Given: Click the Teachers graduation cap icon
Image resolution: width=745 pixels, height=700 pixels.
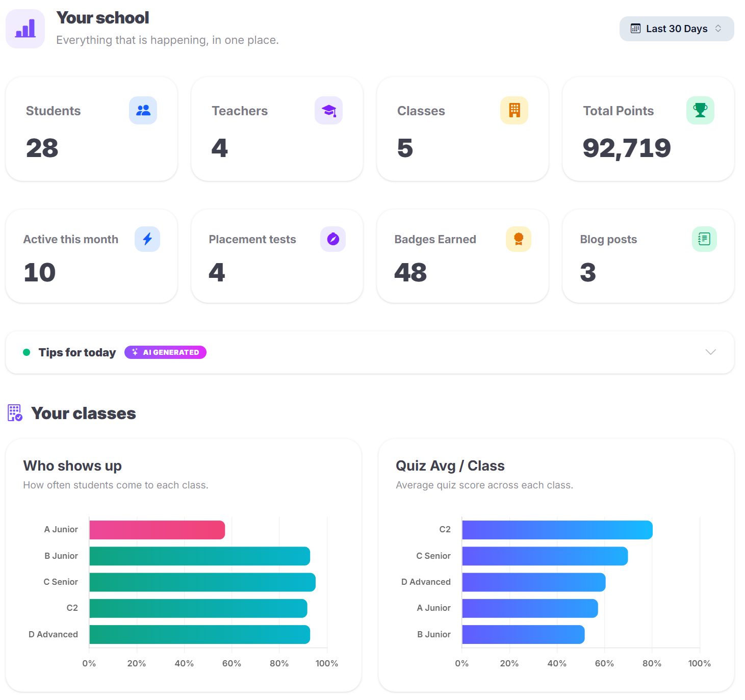Looking at the screenshot, I should coord(328,110).
